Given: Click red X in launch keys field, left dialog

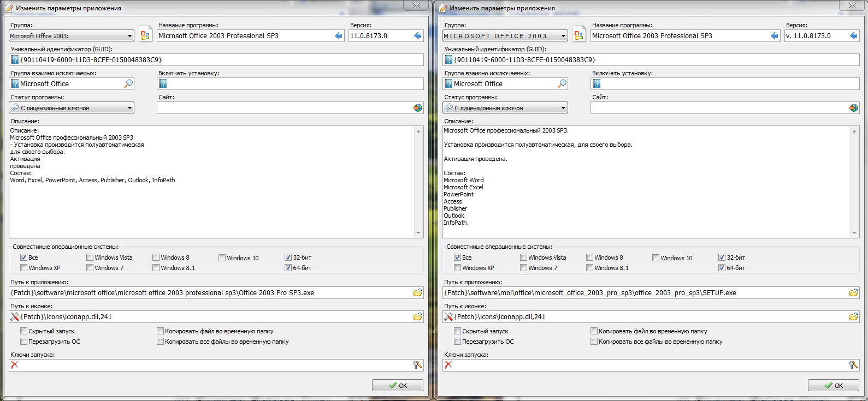Looking at the screenshot, I should [15, 365].
